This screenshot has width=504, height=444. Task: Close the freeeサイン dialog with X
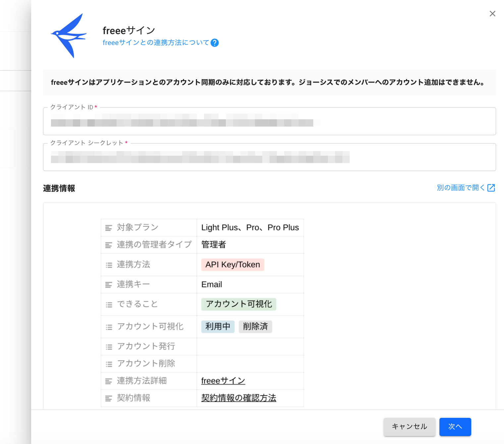pos(492,14)
